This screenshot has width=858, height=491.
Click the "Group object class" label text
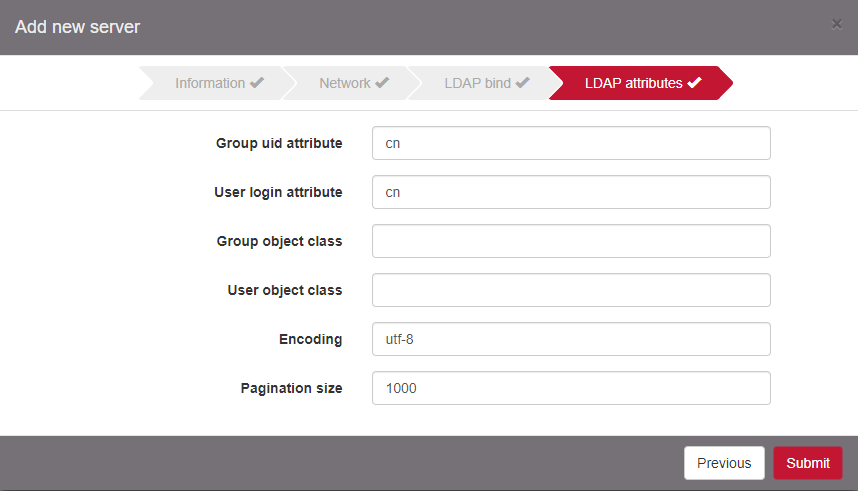click(x=279, y=241)
